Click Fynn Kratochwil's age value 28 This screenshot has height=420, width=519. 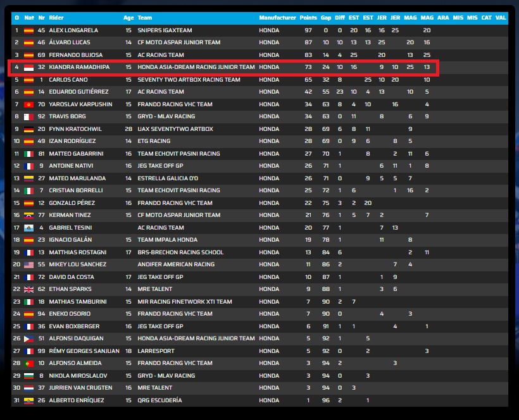coord(128,129)
